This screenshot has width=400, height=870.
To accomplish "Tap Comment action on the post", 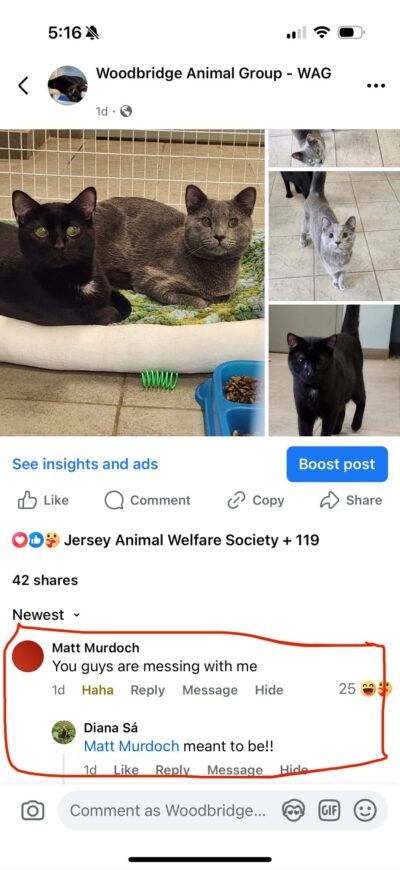I will coord(148,500).
